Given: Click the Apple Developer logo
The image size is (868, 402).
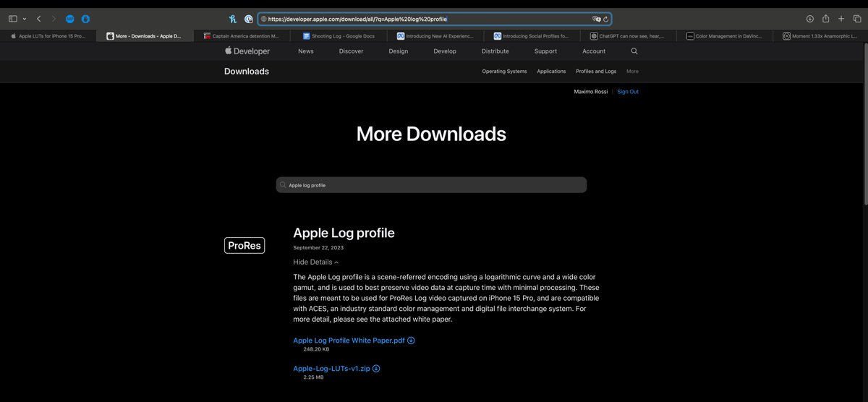Looking at the screenshot, I should pyautogui.click(x=247, y=51).
